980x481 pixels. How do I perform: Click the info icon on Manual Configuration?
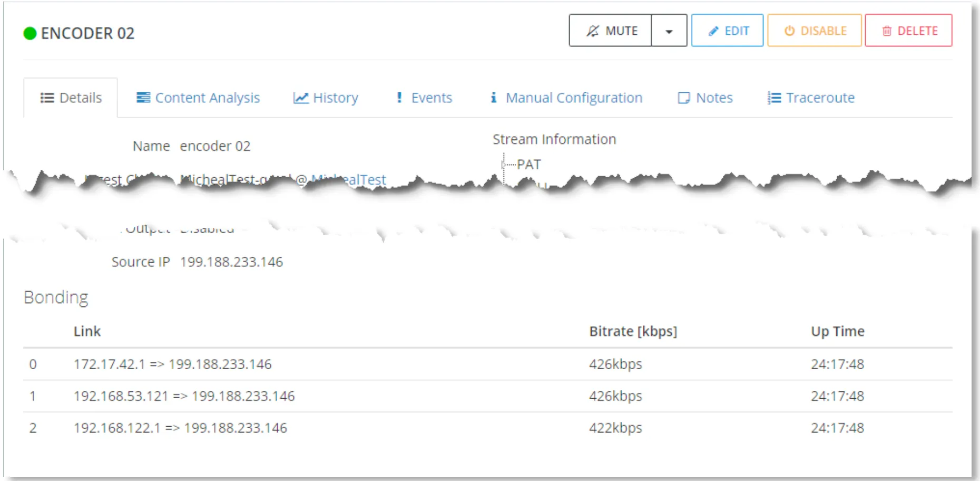pyautogui.click(x=494, y=98)
